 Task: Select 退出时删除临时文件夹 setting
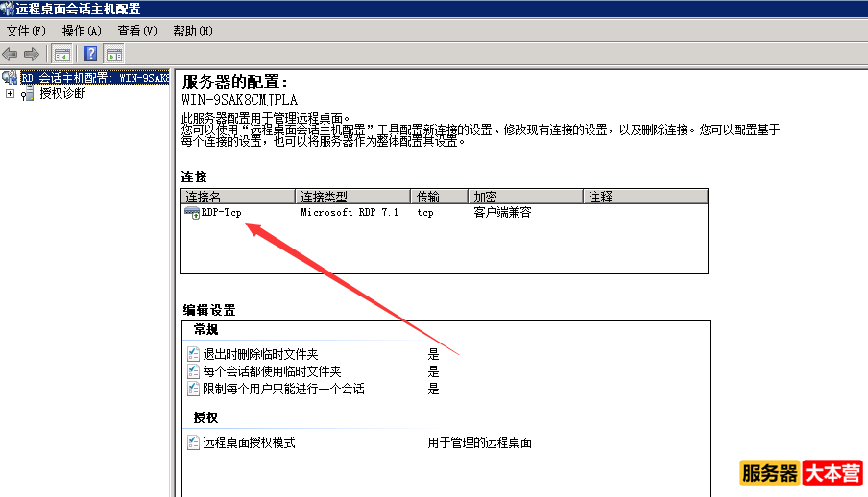tap(260, 354)
